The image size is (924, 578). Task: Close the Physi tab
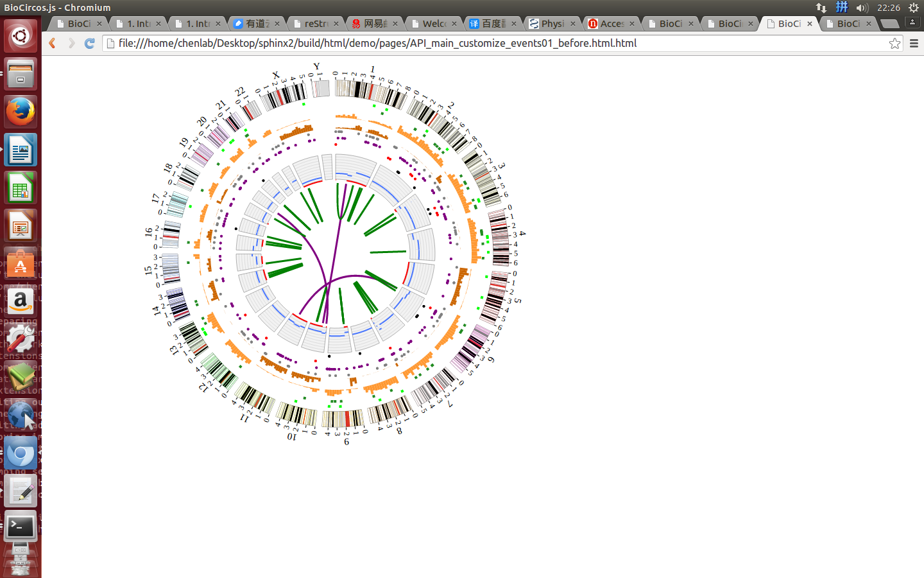[x=573, y=23]
